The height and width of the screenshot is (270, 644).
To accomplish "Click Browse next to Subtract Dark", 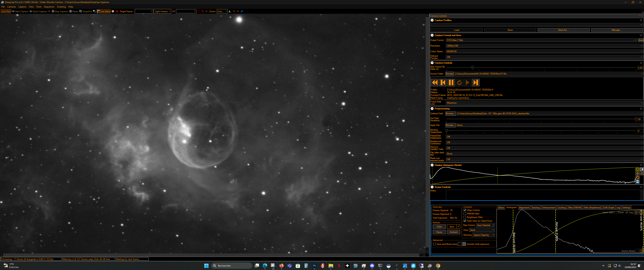I will point(450,114).
